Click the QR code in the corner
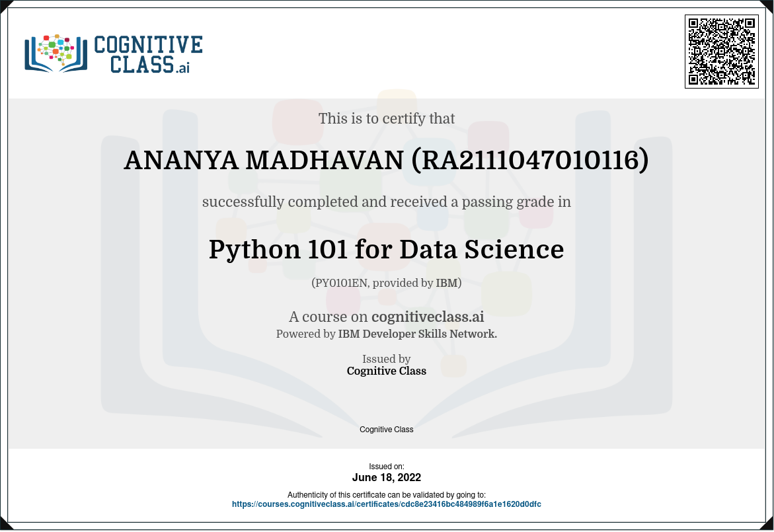 (x=721, y=51)
